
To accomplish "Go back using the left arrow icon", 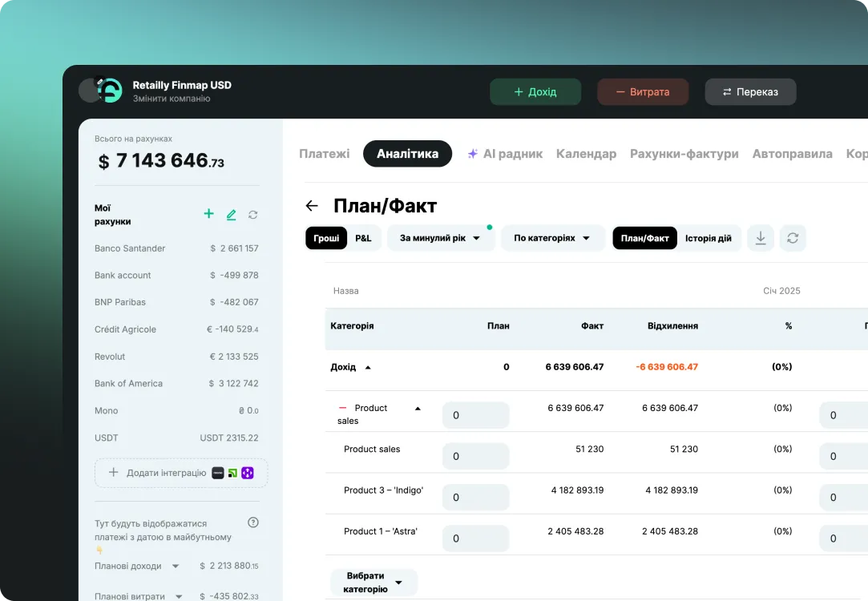I will pos(312,206).
